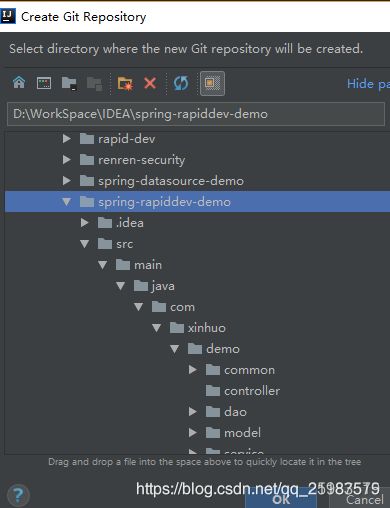
Task: Collapse the spring-rapiddev-demo folder
Action: [67, 202]
